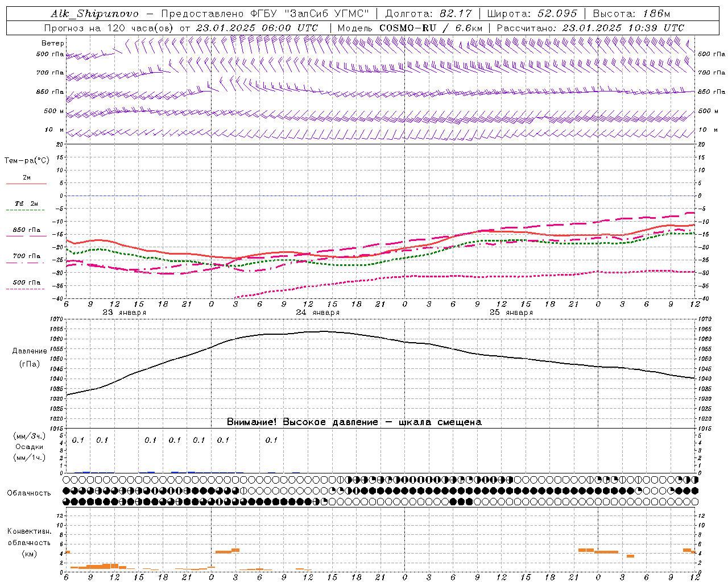The width and height of the screenshot is (728, 582).
Task: Click the Давление axis title
Action: pyautogui.click(x=30, y=351)
